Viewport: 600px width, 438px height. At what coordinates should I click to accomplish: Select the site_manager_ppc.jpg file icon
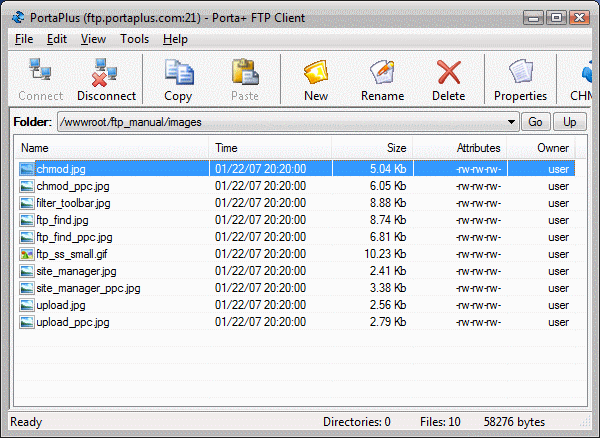point(27,288)
